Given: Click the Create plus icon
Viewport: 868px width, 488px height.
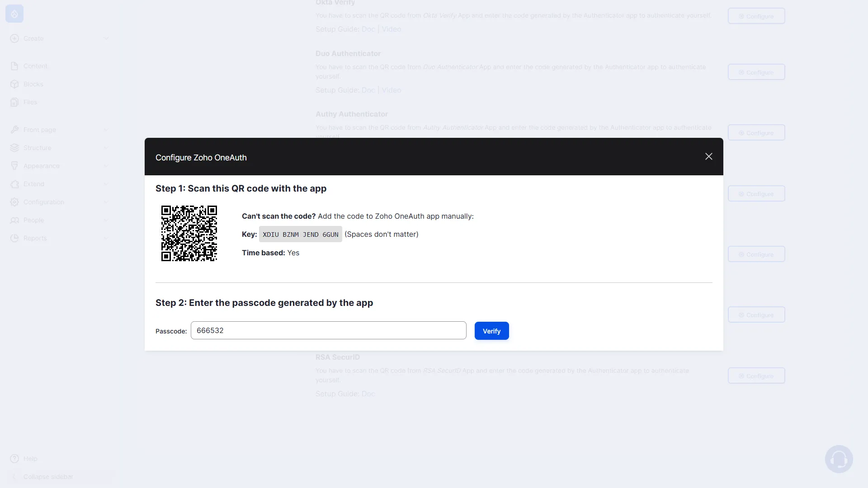Looking at the screenshot, I should [x=14, y=38].
